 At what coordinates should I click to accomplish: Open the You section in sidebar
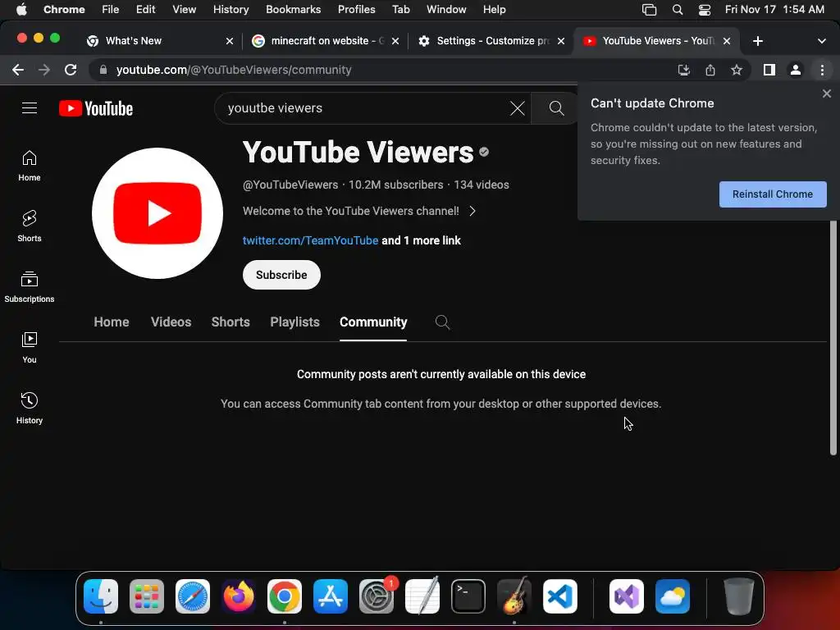(30, 348)
